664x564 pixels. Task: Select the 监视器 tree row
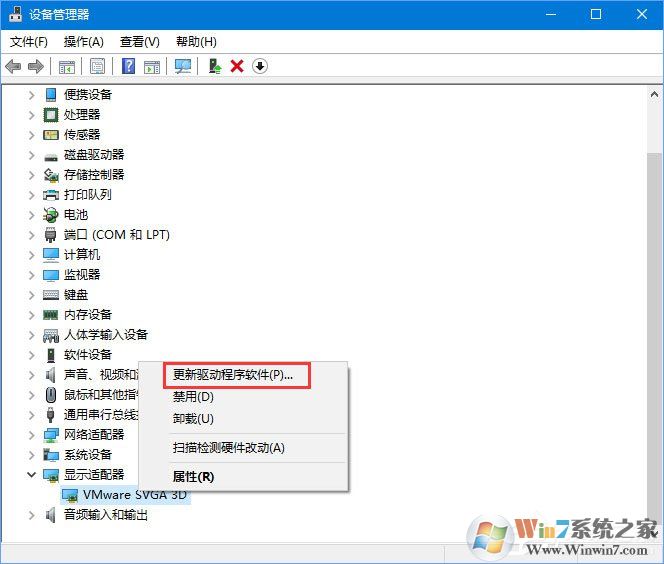(82, 275)
